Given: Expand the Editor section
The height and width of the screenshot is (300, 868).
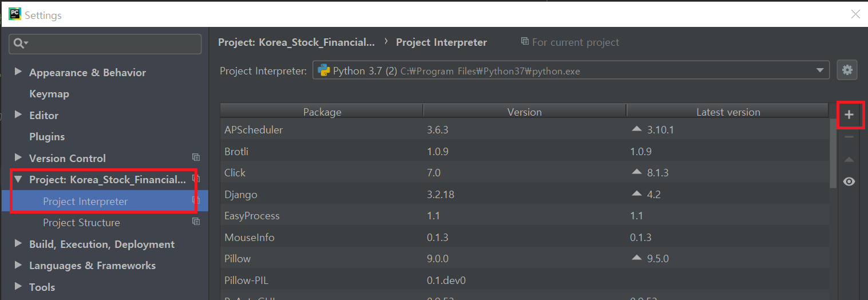Looking at the screenshot, I should click(18, 115).
